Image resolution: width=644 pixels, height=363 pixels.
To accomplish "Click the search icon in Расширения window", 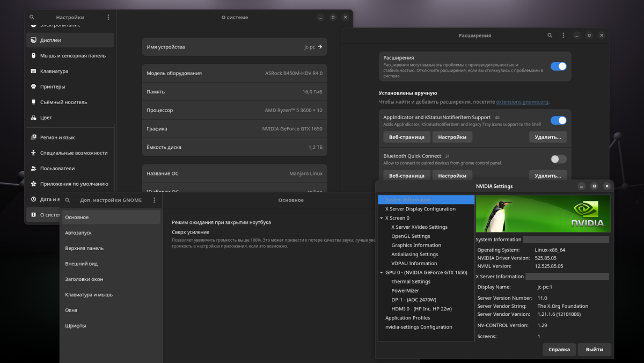I will (550, 35).
